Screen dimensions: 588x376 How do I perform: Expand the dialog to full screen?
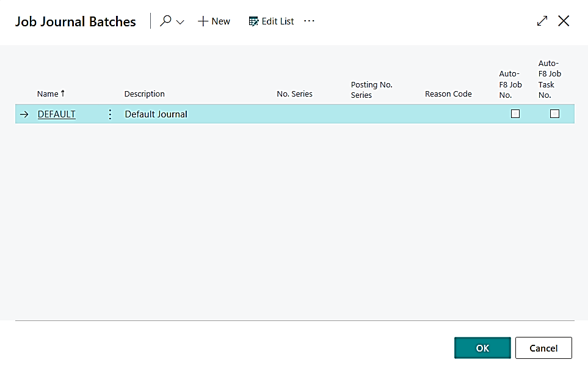tap(542, 21)
